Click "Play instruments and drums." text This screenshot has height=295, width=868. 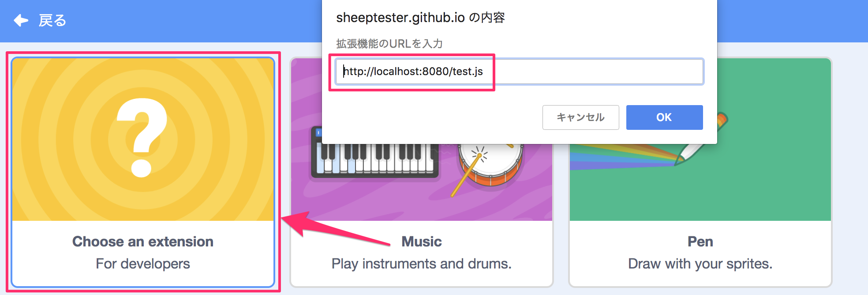422,264
